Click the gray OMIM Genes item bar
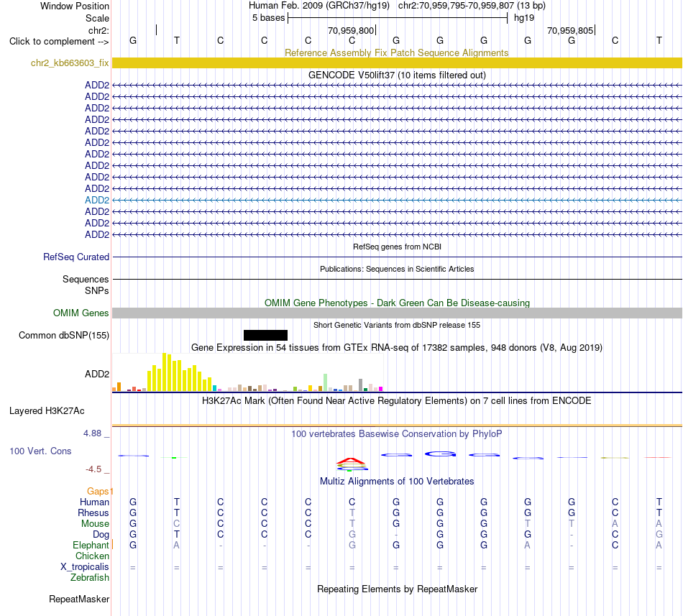Viewport: 683px width, 616px height. pyautogui.click(x=398, y=313)
